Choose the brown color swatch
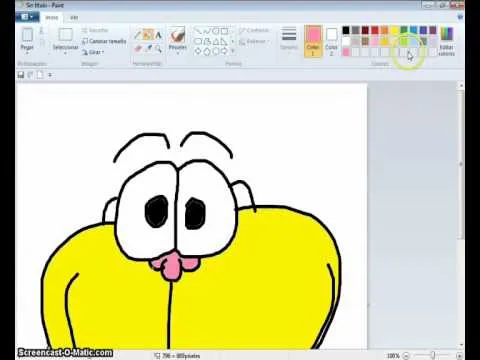Screen dimensions: 480x360 pyautogui.click(x=365, y=41)
